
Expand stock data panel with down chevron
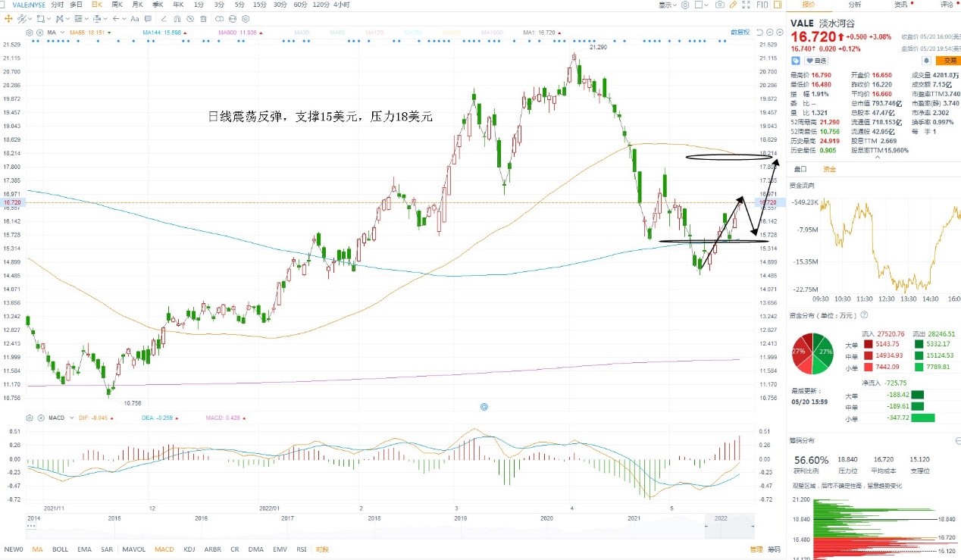(x=878, y=157)
